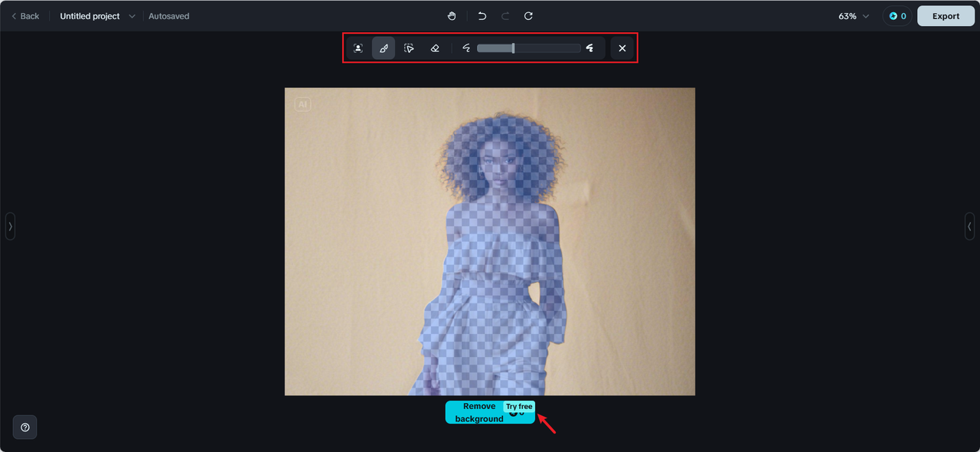Image resolution: width=980 pixels, height=452 pixels.
Task: Select the brush tool
Action: [x=384, y=48]
